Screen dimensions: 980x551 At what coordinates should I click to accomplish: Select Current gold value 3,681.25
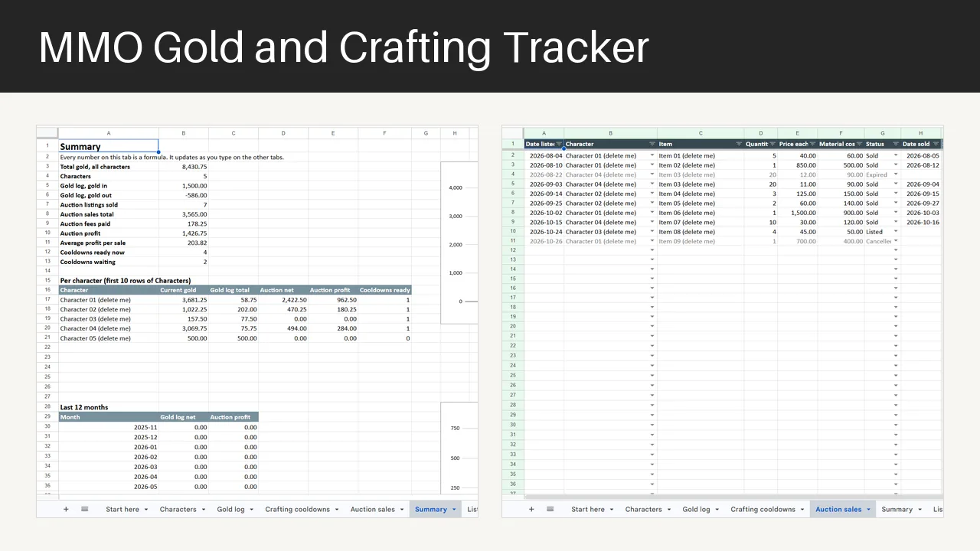pyautogui.click(x=184, y=300)
